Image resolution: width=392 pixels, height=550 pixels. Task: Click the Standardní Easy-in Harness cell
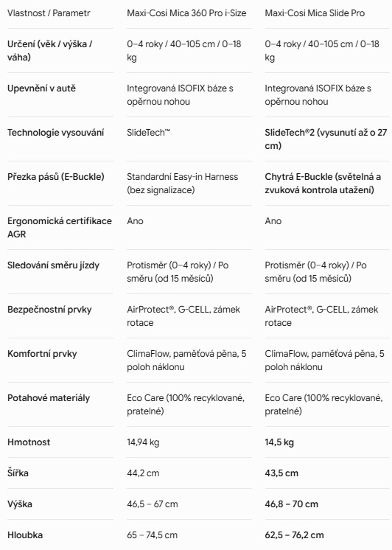coord(182,183)
